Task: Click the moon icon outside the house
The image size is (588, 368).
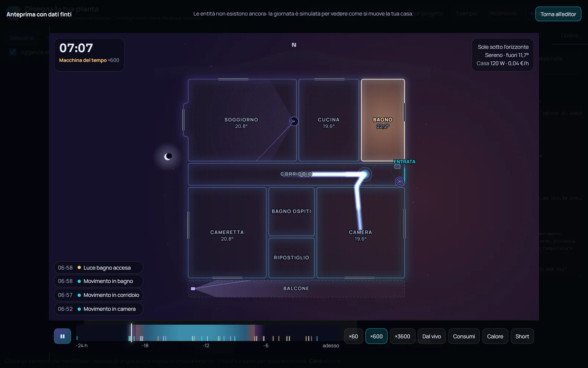Action: pos(168,156)
